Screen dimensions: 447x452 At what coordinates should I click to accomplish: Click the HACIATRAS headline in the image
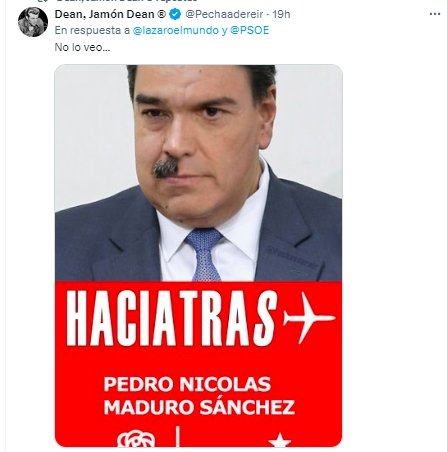[172, 318]
